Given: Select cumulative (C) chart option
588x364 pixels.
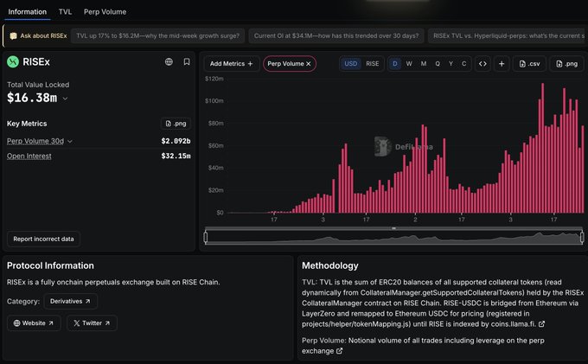Looking at the screenshot, I should coord(463,64).
